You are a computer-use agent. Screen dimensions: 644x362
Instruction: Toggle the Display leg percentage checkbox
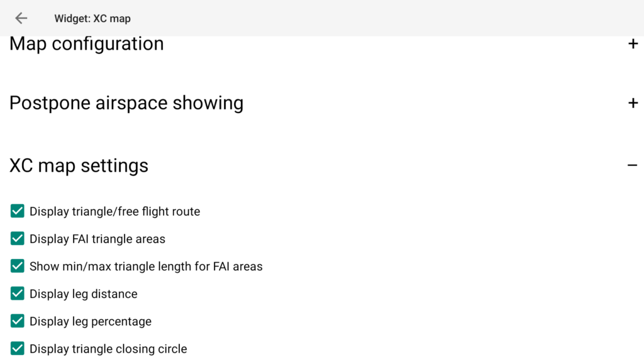point(18,321)
